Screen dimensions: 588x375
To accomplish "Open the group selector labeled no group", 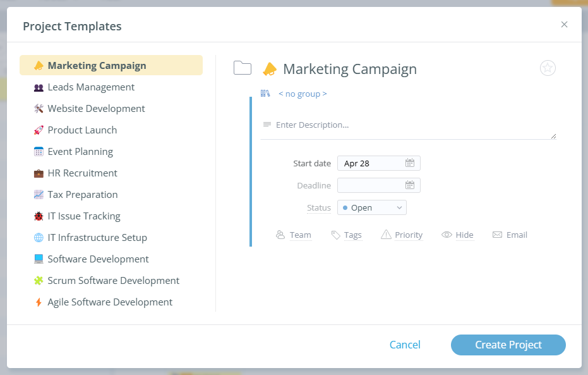I will click(x=303, y=93).
